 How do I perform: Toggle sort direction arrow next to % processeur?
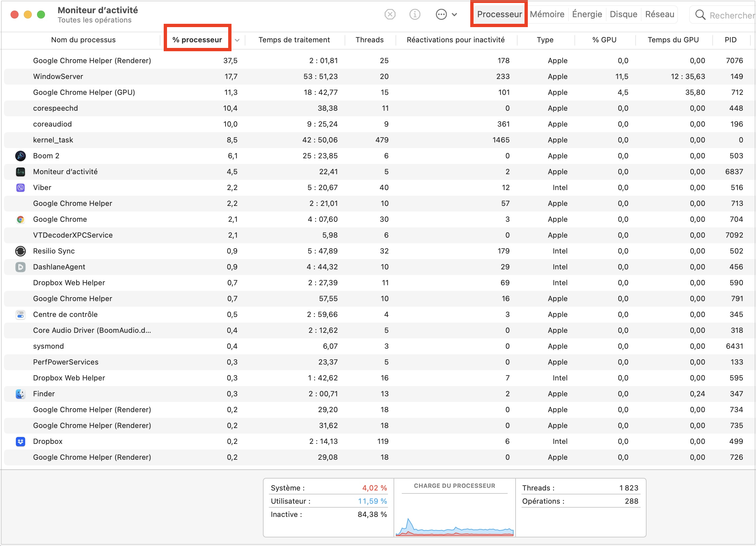(237, 40)
